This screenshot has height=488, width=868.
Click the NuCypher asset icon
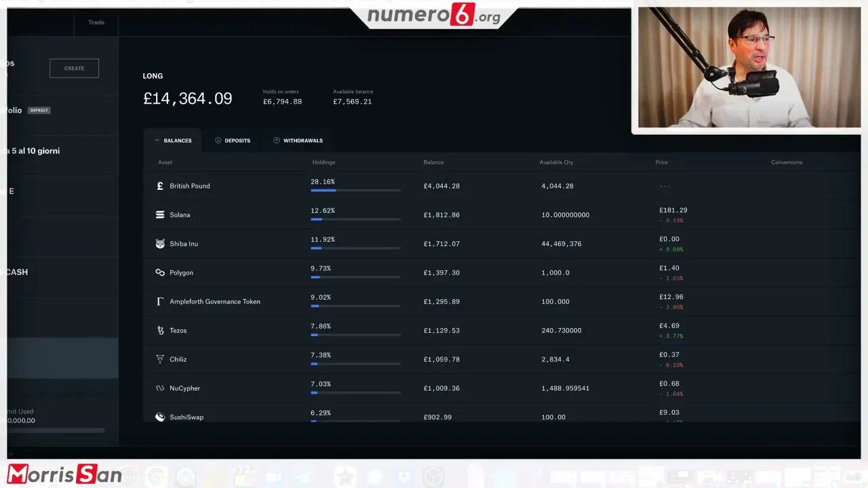pyautogui.click(x=160, y=388)
